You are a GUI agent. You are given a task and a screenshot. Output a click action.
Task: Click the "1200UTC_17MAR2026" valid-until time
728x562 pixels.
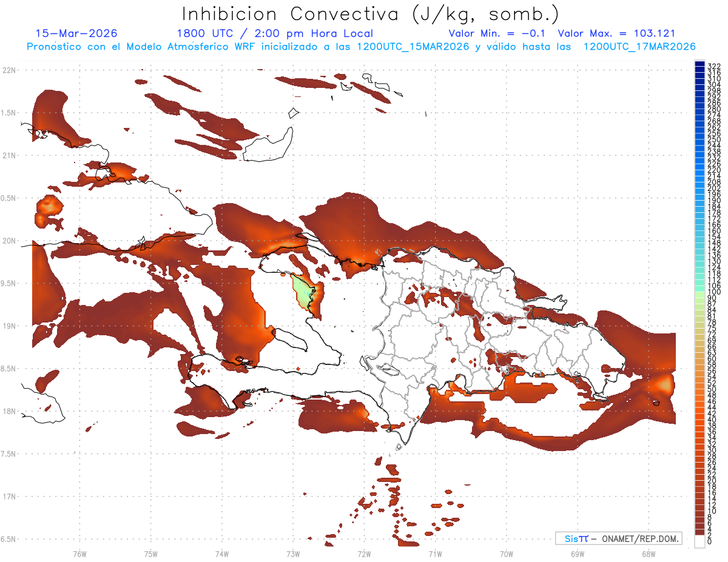click(639, 47)
